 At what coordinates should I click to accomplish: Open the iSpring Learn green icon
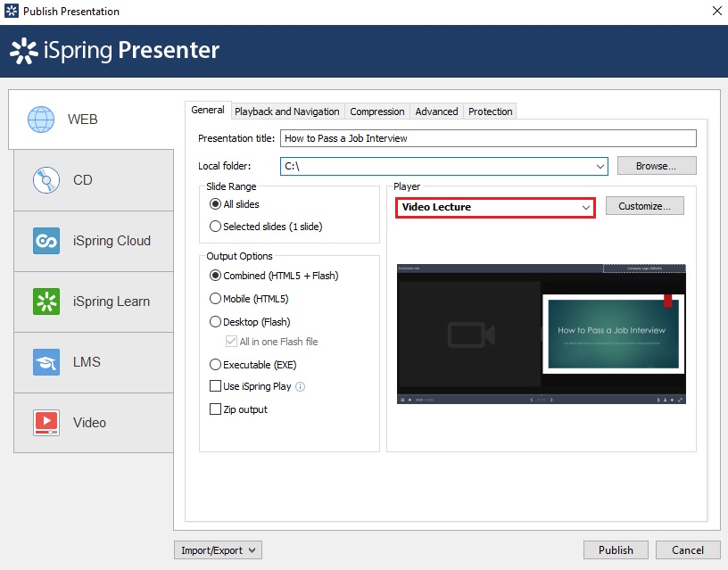coord(46,302)
